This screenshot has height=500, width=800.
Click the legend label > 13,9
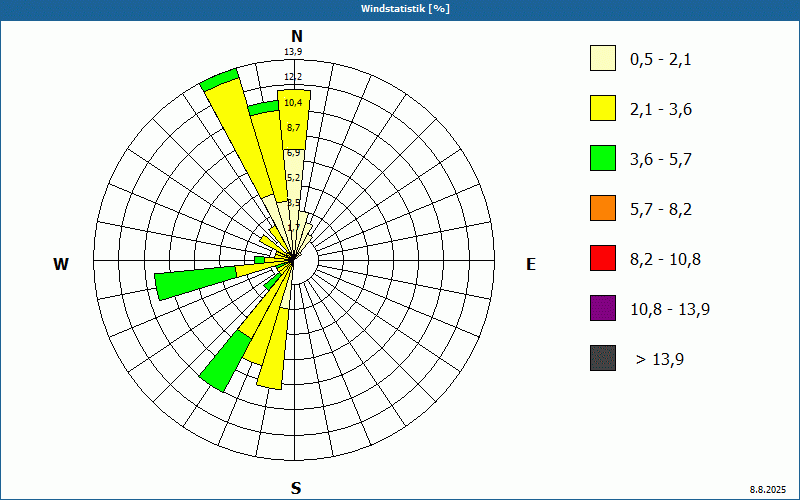pyautogui.click(x=660, y=360)
